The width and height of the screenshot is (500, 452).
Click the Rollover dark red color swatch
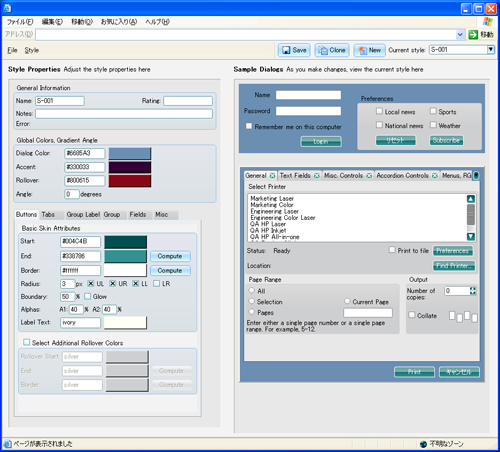[130, 181]
